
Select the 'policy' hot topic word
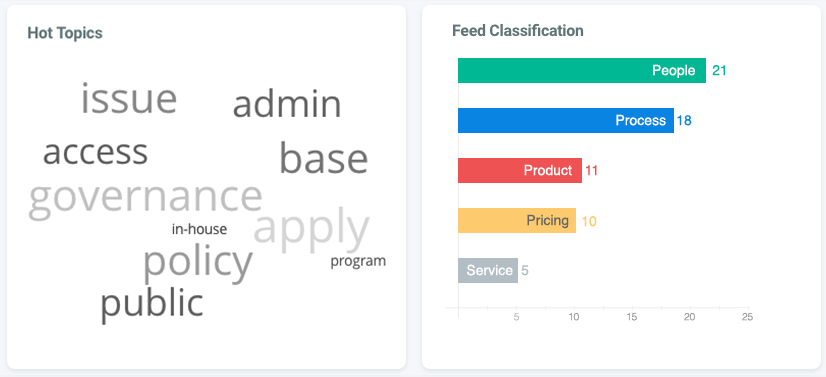click(198, 264)
